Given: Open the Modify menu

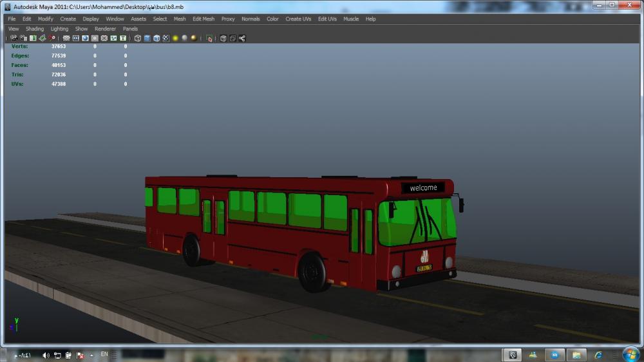Looking at the screenshot, I should (46, 19).
